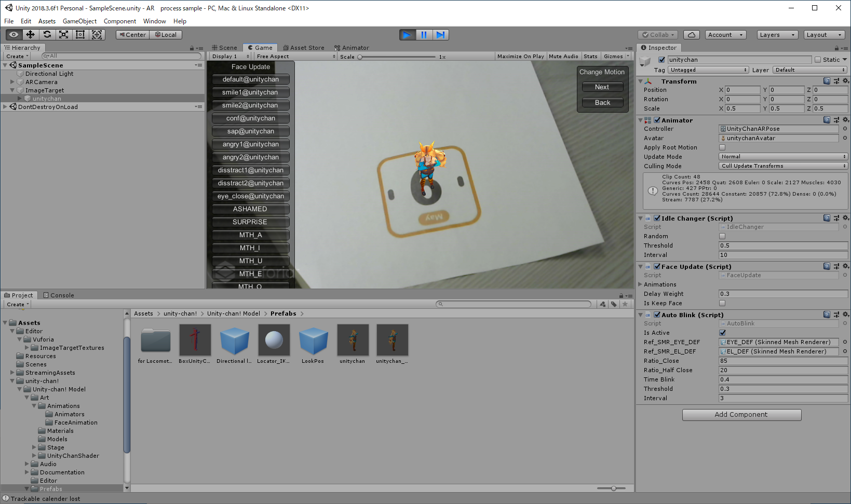851x504 pixels.
Task: Select Locator_IK prefab thumbnail
Action: tap(274, 340)
